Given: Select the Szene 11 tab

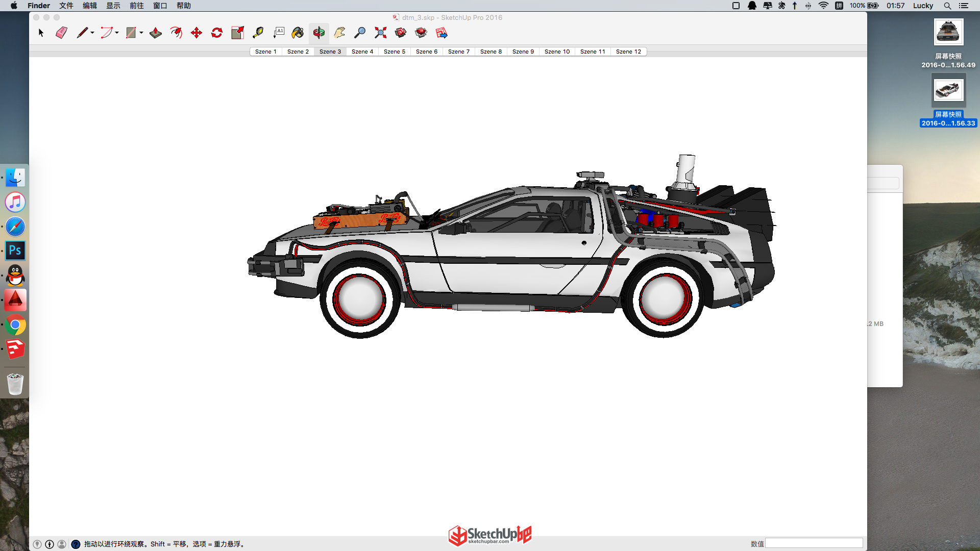Looking at the screenshot, I should click(x=593, y=52).
